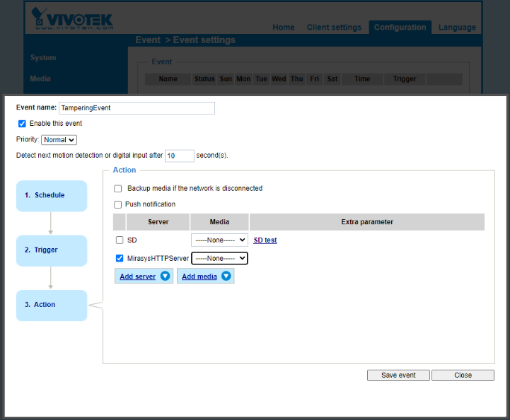Select the Schedule step

tap(51, 196)
